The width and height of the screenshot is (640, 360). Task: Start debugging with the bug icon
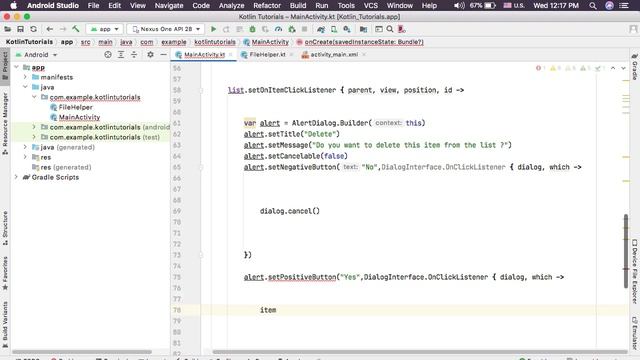[x=252, y=29]
